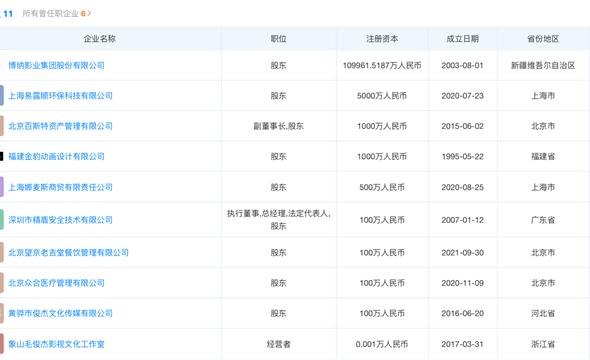Open 上海易露顺环保科技有限公司 company link
This screenshot has width=590, height=360.
tap(61, 96)
